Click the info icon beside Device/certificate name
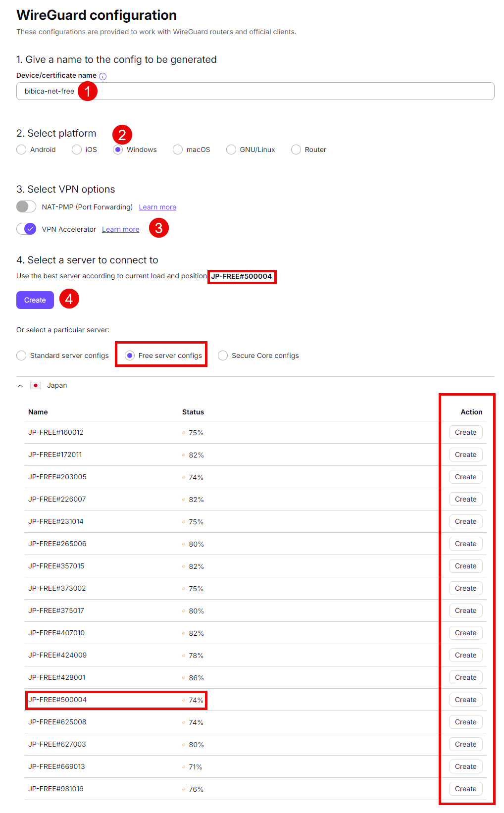 coord(103,76)
